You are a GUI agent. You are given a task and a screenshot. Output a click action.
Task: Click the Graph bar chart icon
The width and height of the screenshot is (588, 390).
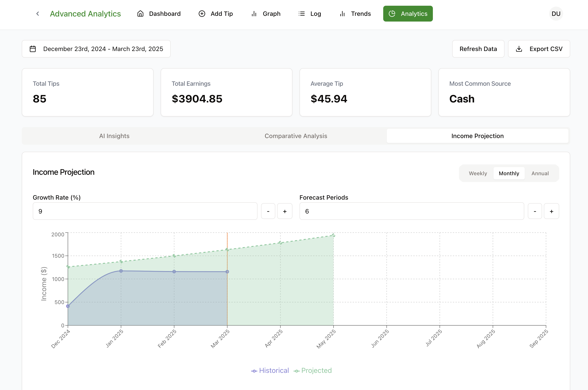[x=254, y=14]
